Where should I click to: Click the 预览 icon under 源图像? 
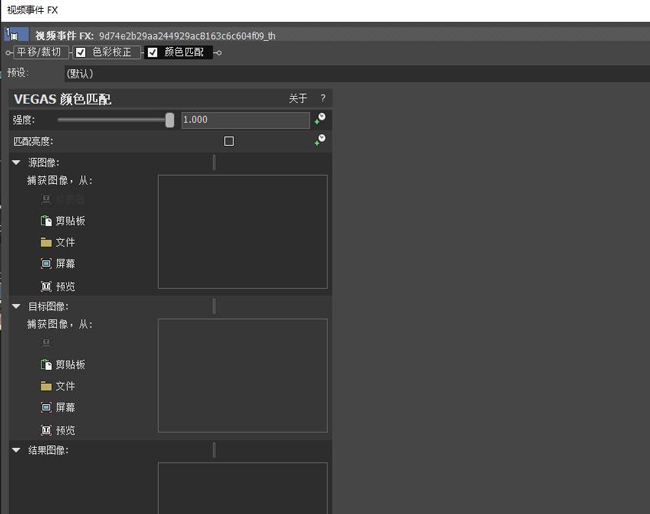[x=46, y=286]
